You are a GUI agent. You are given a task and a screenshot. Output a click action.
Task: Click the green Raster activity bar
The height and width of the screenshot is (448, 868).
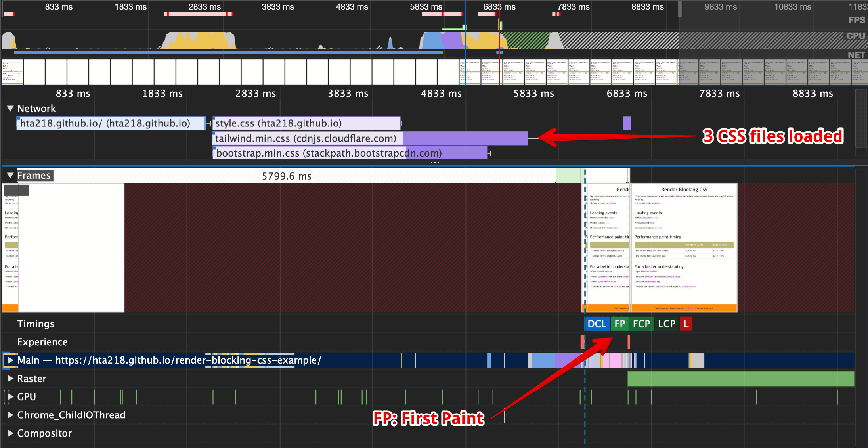740,379
